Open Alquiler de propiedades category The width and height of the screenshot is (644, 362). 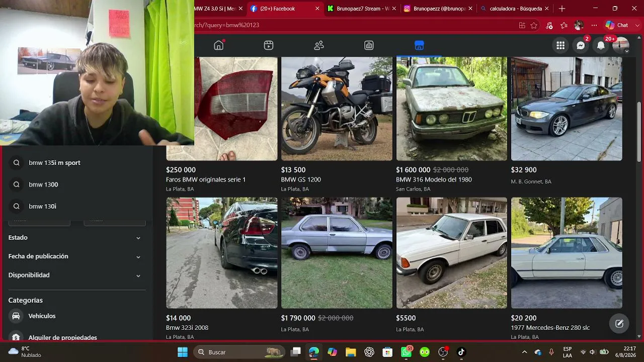coord(77,336)
